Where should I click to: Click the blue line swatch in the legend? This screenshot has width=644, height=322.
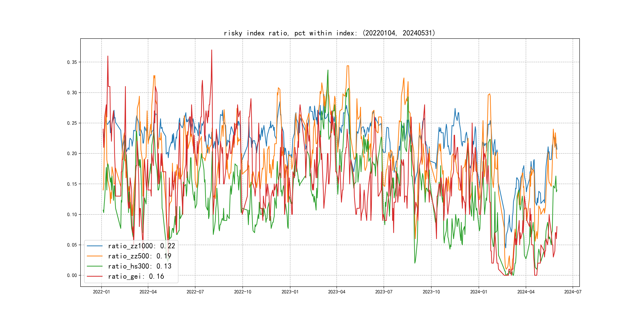pos(94,246)
